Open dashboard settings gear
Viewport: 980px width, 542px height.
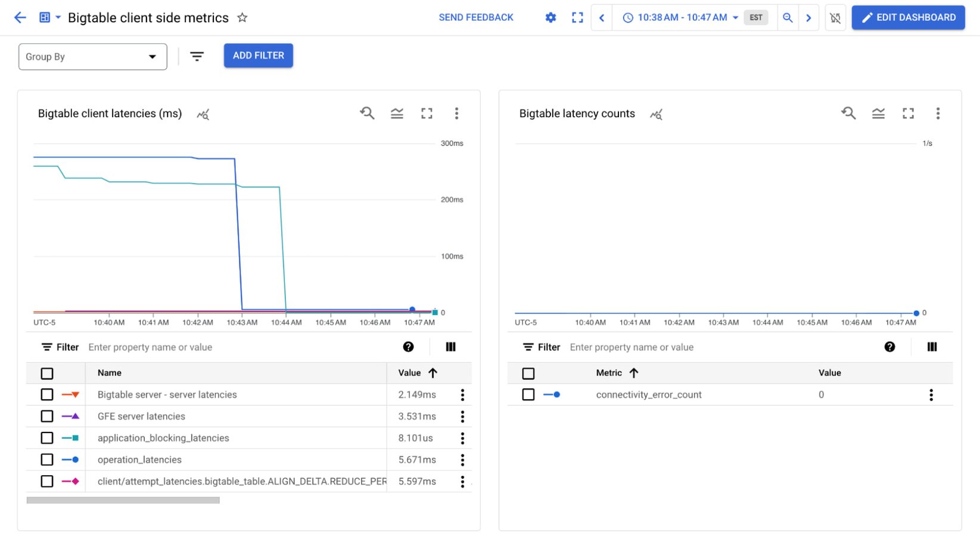[x=550, y=18]
